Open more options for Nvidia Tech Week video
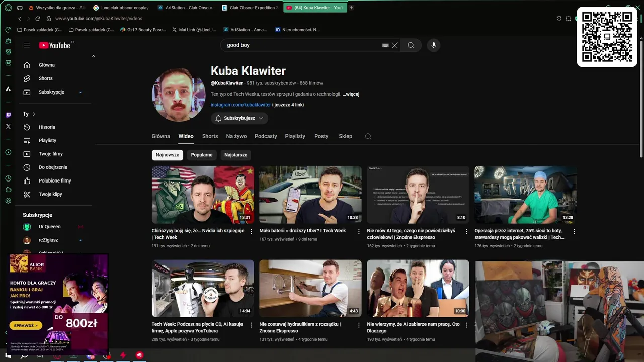This screenshot has height=362, width=644. click(251, 232)
